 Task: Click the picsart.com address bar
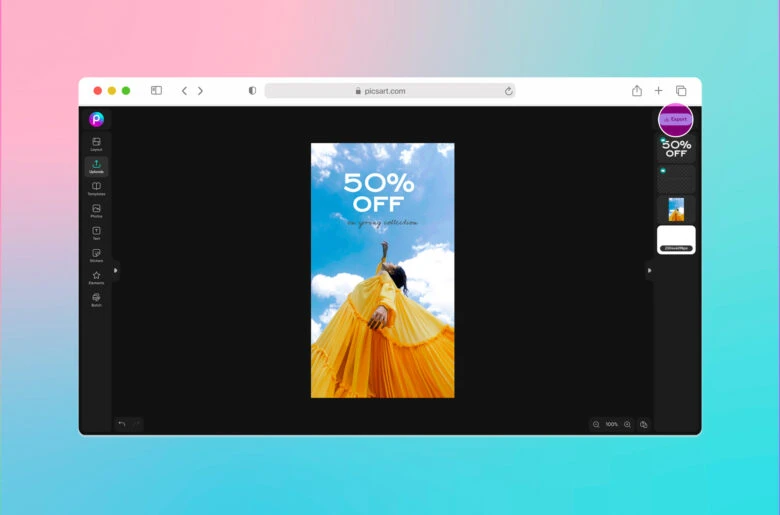[x=390, y=91]
